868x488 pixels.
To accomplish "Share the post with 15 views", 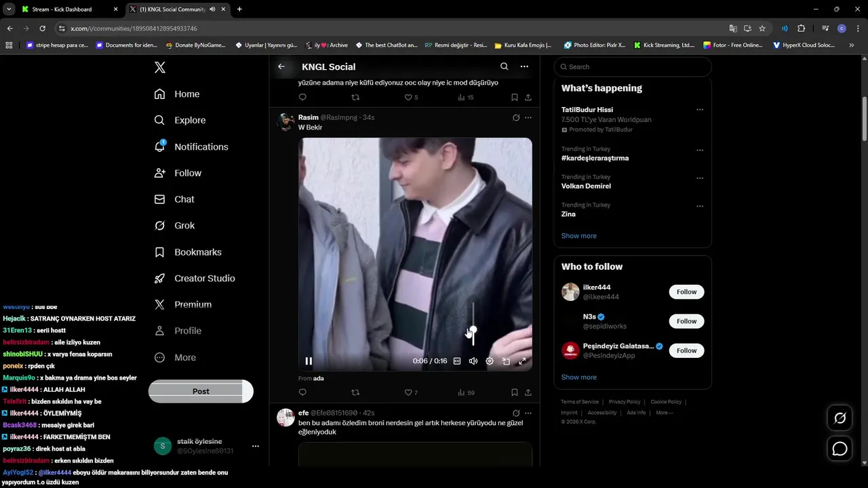I will click(x=528, y=98).
